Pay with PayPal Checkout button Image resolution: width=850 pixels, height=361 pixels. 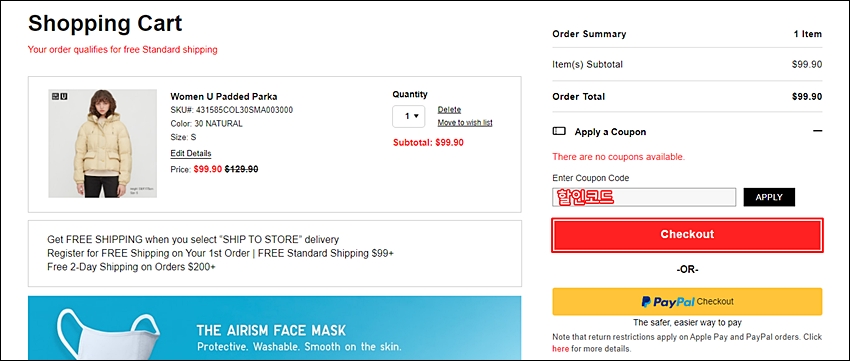pyautogui.click(x=687, y=301)
